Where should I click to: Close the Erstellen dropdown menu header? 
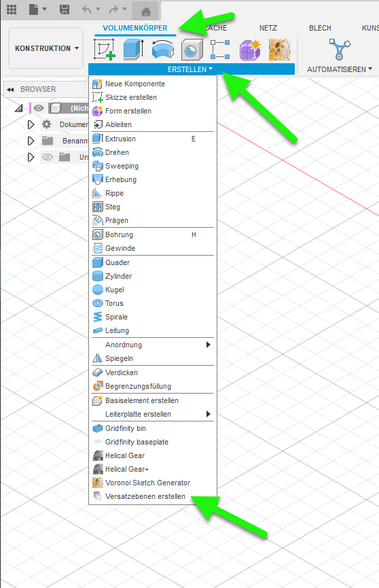[191, 69]
